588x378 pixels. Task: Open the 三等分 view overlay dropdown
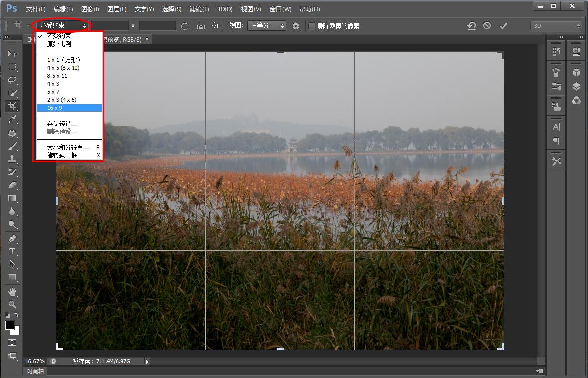pos(267,26)
